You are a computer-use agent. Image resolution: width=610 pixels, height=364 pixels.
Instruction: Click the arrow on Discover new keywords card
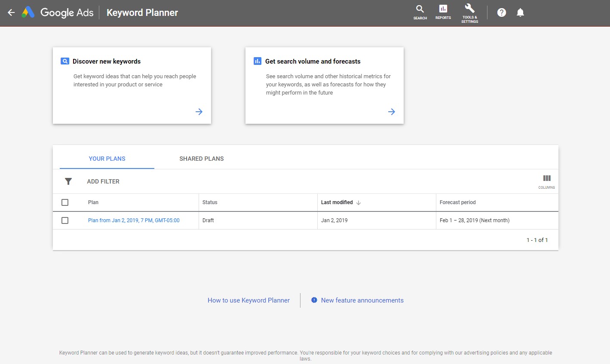click(199, 112)
